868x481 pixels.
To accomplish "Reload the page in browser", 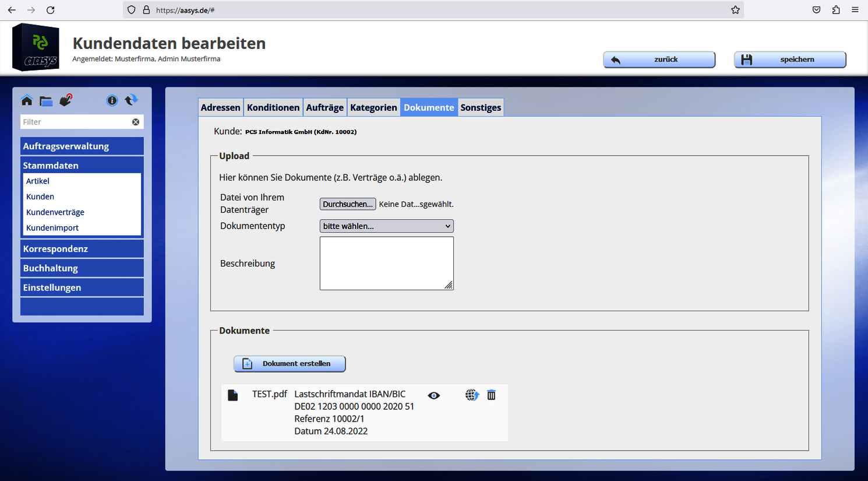I will (x=51, y=10).
